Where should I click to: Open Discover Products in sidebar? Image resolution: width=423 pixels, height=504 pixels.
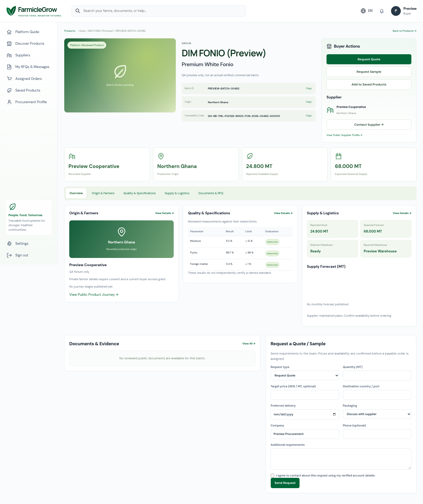pyautogui.click(x=30, y=44)
